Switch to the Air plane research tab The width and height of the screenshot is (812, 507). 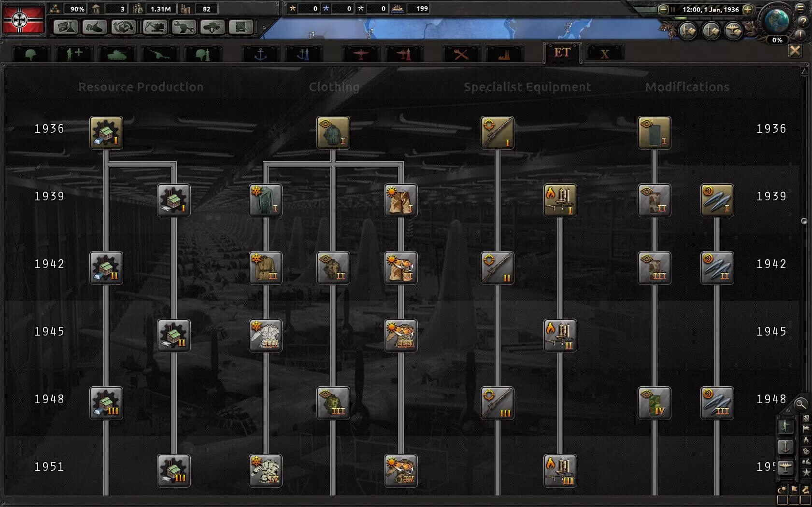point(361,54)
